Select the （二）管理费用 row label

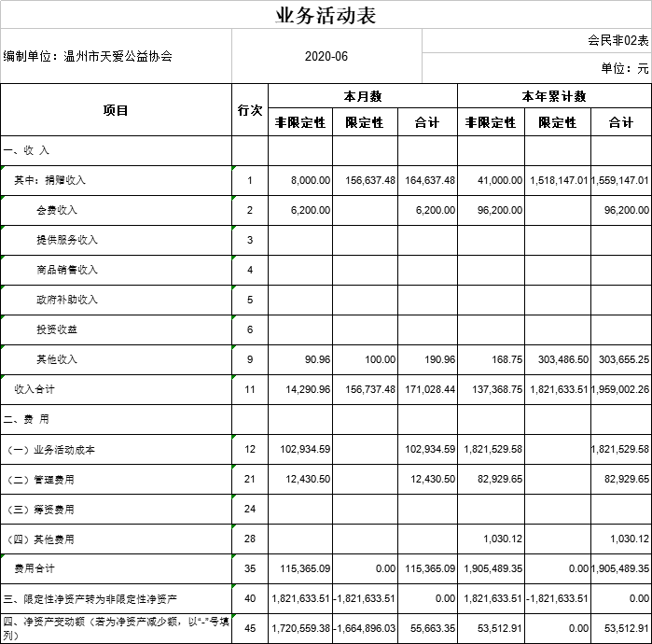point(40,480)
